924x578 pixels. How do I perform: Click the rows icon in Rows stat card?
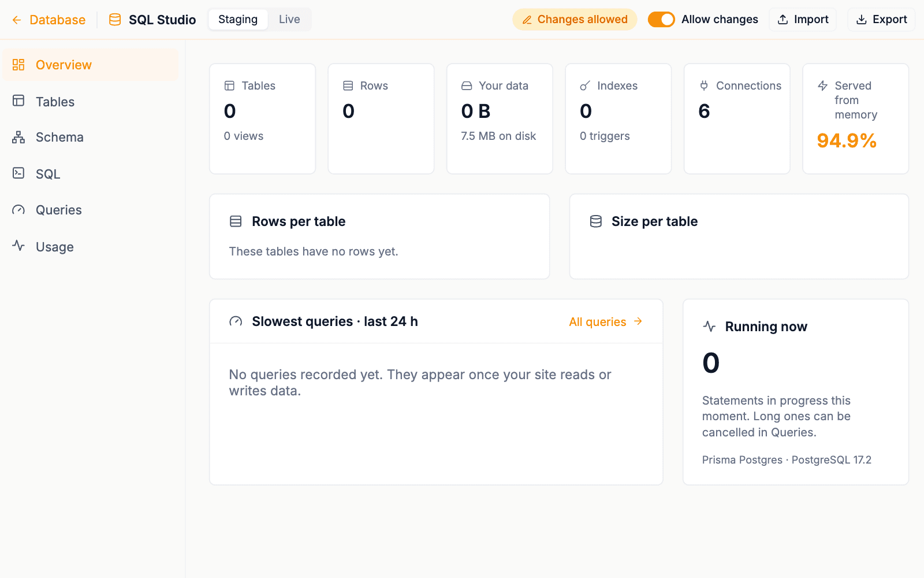pyautogui.click(x=348, y=86)
